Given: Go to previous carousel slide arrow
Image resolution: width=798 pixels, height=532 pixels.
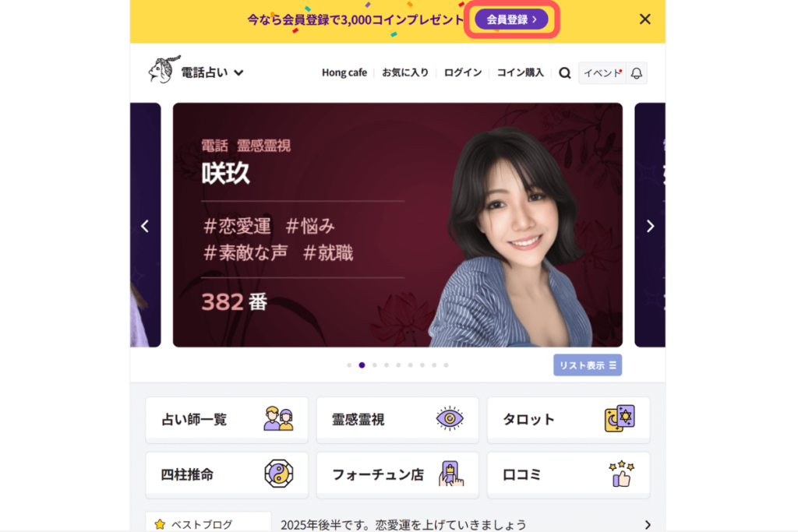Looking at the screenshot, I should click(145, 226).
